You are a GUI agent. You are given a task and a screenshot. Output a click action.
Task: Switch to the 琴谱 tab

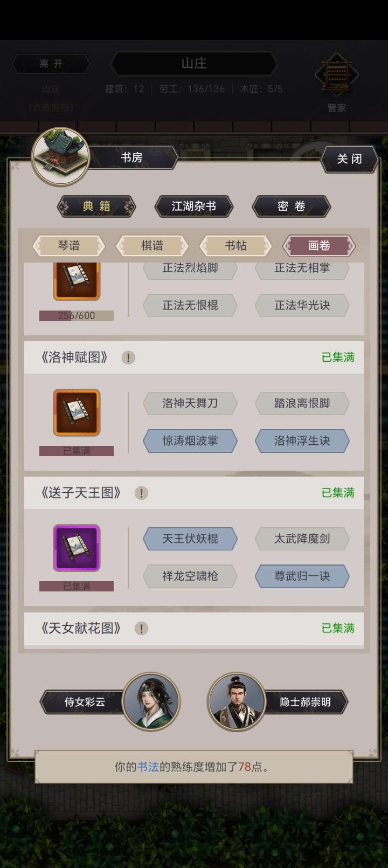(69, 246)
